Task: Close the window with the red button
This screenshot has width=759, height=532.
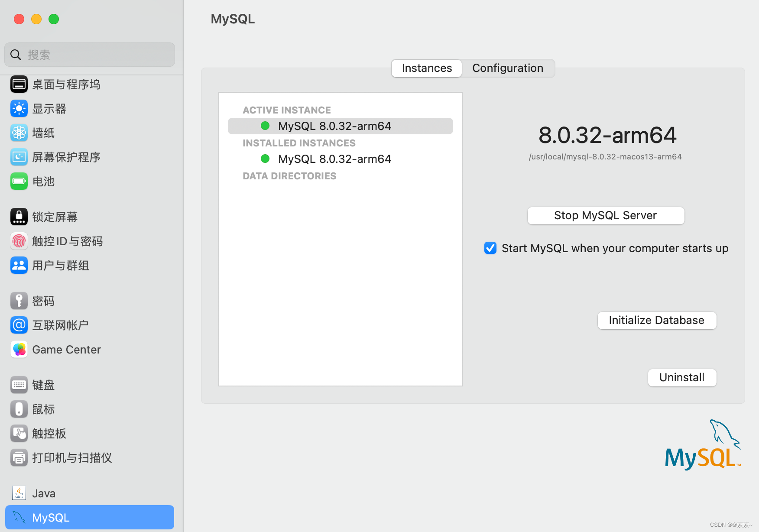Action: [19, 19]
